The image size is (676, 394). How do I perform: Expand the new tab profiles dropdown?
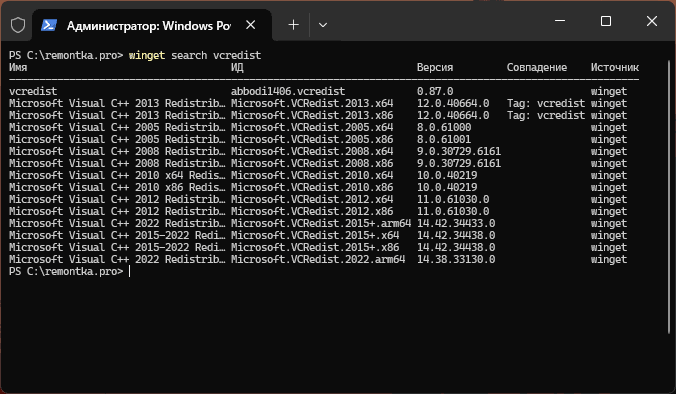click(322, 25)
